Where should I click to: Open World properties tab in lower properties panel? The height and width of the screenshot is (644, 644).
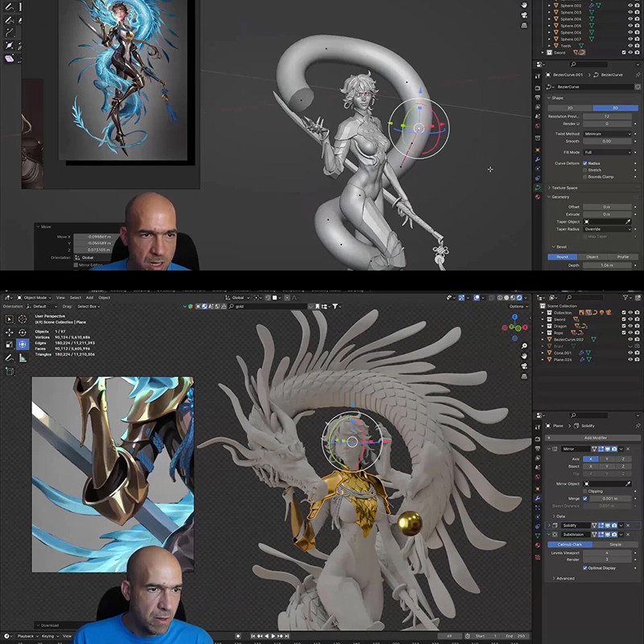(x=538, y=477)
